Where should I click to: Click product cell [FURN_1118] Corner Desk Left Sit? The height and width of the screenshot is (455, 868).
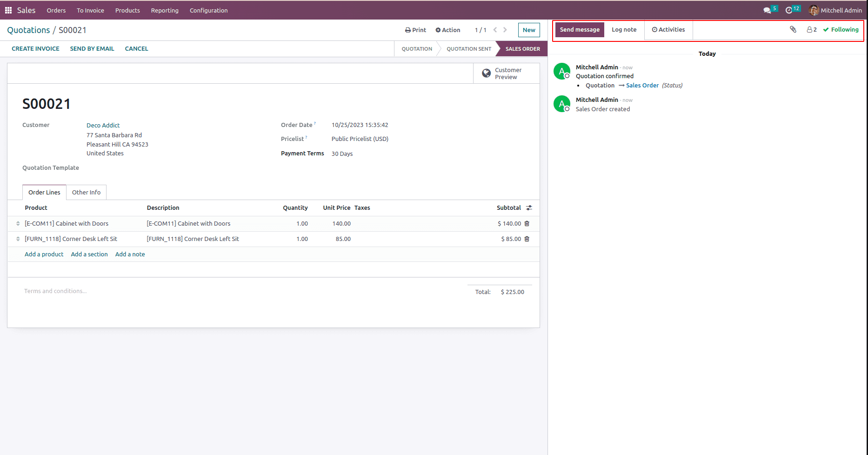pos(71,239)
